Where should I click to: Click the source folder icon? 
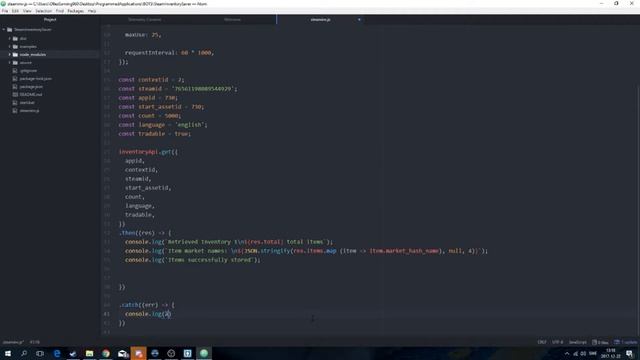tap(15, 62)
